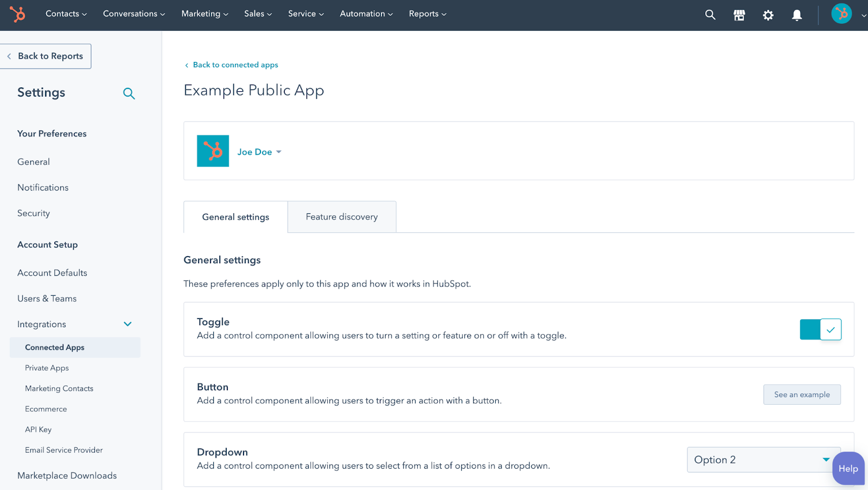Open the Help panel
868x490 pixels.
(847, 468)
